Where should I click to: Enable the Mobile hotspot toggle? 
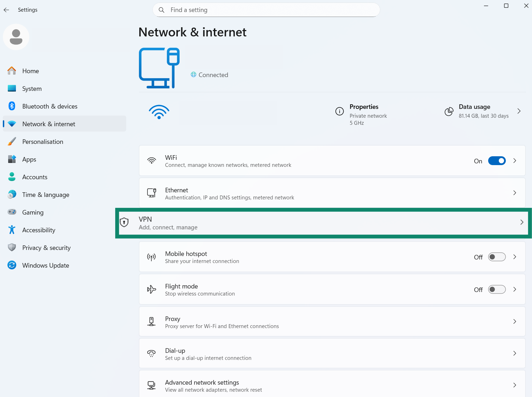coord(497,257)
